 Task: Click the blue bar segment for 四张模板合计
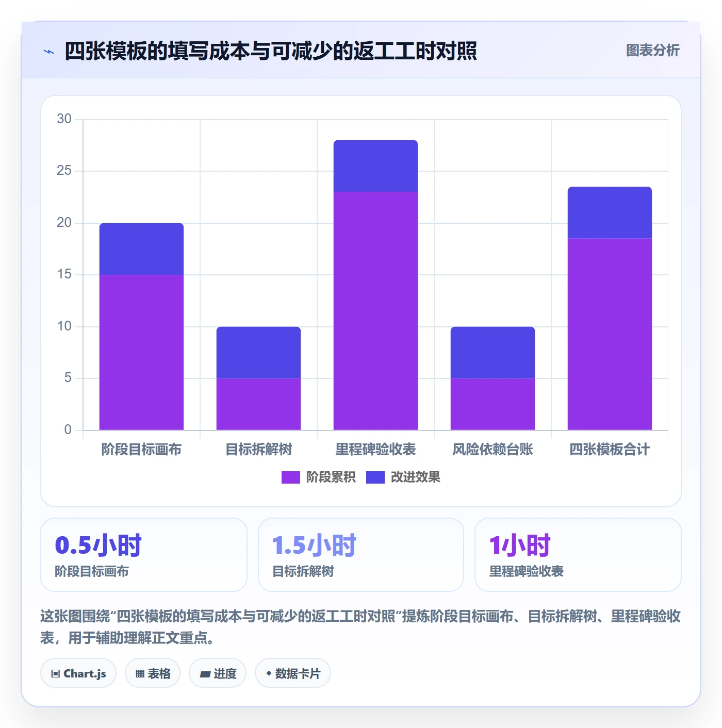(610, 212)
